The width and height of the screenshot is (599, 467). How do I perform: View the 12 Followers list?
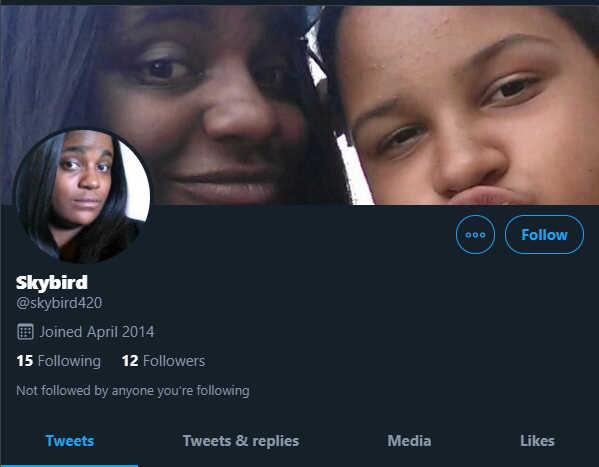coord(163,361)
